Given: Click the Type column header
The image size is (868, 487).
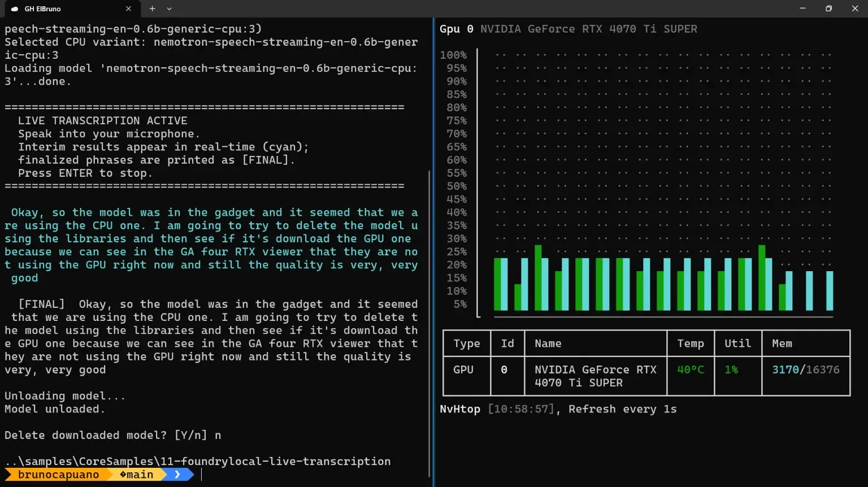Looking at the screenshot, I should pos(467,343).
